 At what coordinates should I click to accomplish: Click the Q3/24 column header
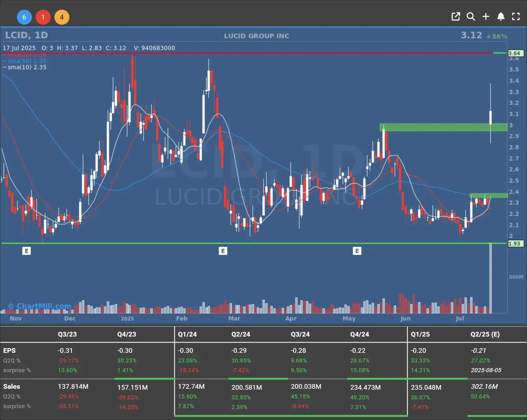click(x=300, y=334)
